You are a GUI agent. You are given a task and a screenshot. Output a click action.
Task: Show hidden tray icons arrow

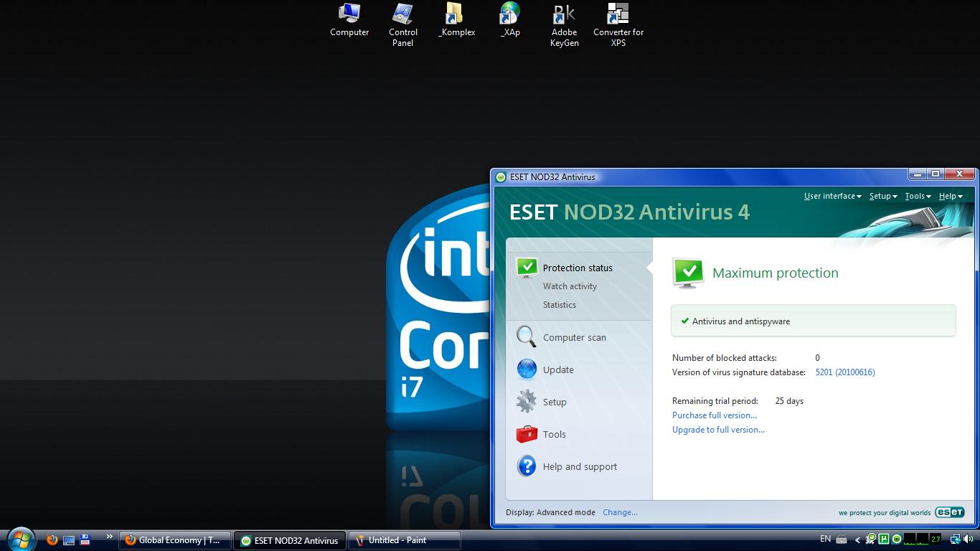tap(857, 540)
